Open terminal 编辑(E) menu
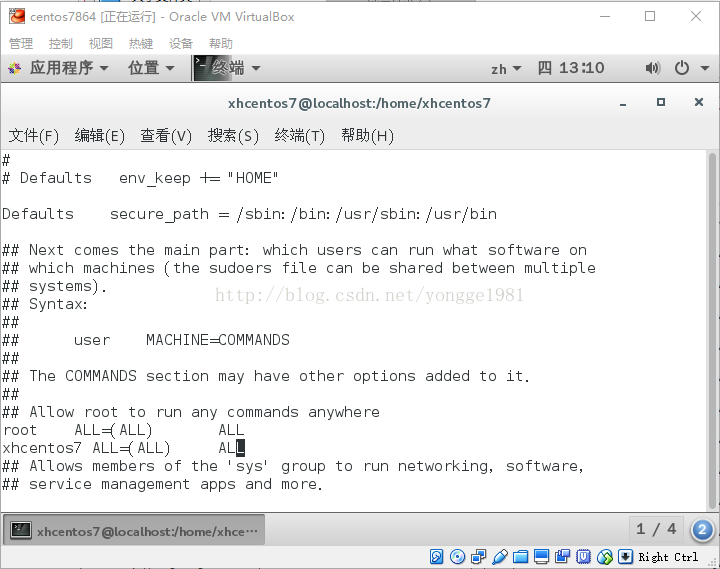This screenshot has height=569, width=720. point(100,136)
